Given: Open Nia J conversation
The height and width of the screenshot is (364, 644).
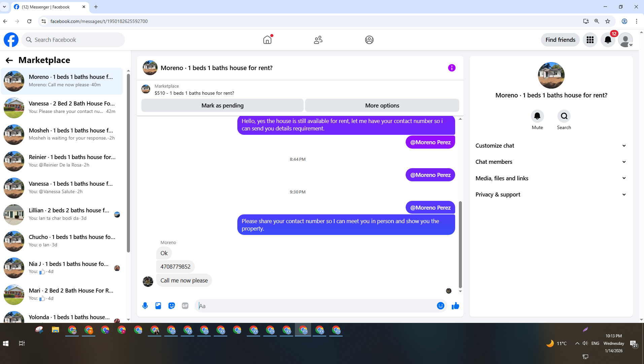Looking at the screenshot, I should click(62, 268).
